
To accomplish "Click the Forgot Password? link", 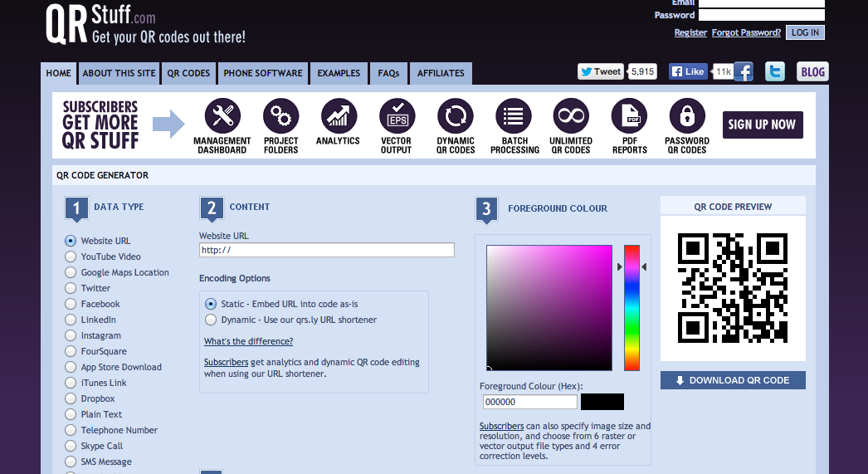I will (746, 32).
